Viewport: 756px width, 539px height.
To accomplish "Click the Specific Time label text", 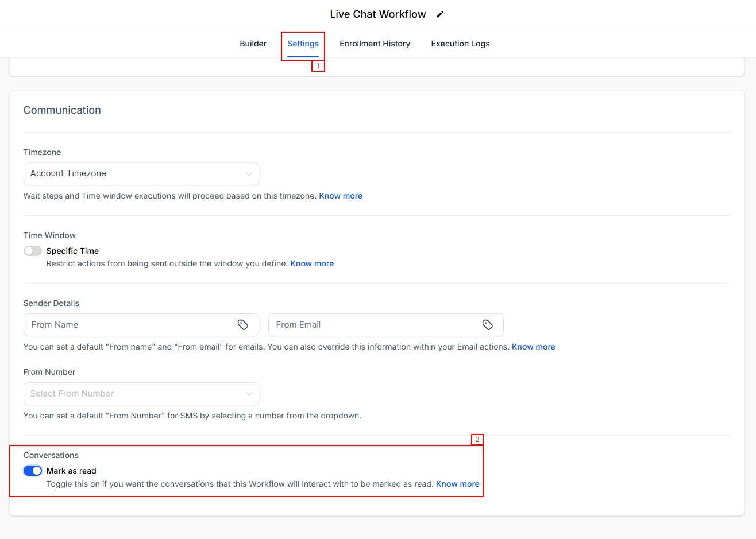I will pyautogui.click(x=72, y=251).
